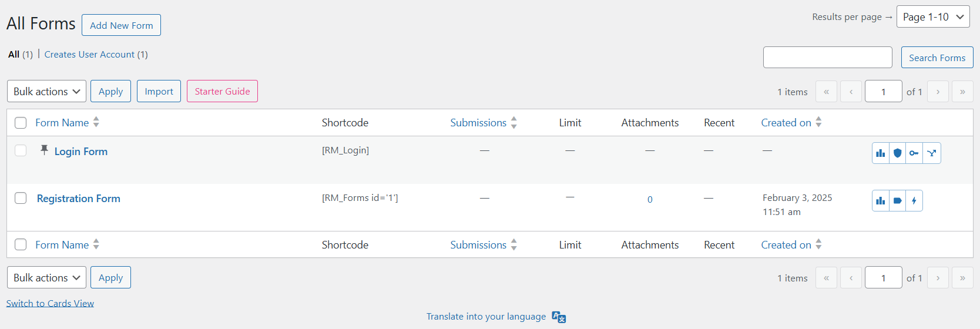This screenshot has height=329, width=980.
Task: Select the All forms filter
Action: [14, 55]
